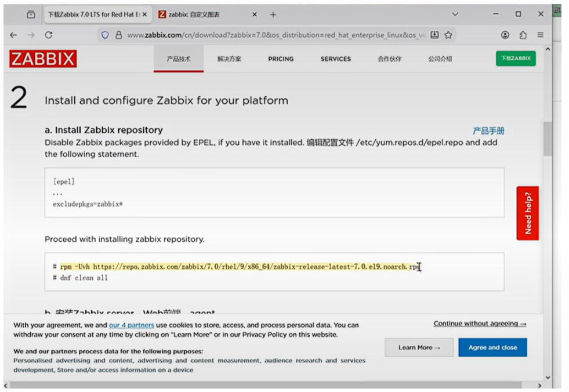Click the padlock site info icon
This screenshot has width=569, height=392.
click(x=118, y=35)
